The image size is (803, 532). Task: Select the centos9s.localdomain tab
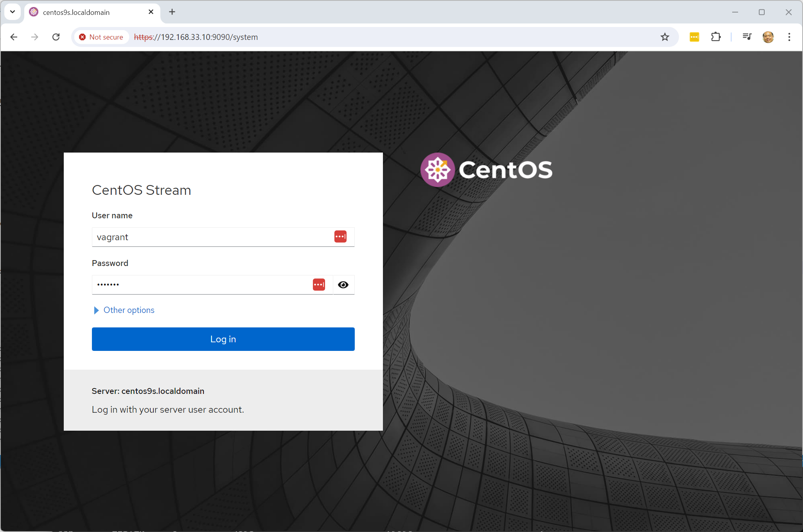point(86,13)
